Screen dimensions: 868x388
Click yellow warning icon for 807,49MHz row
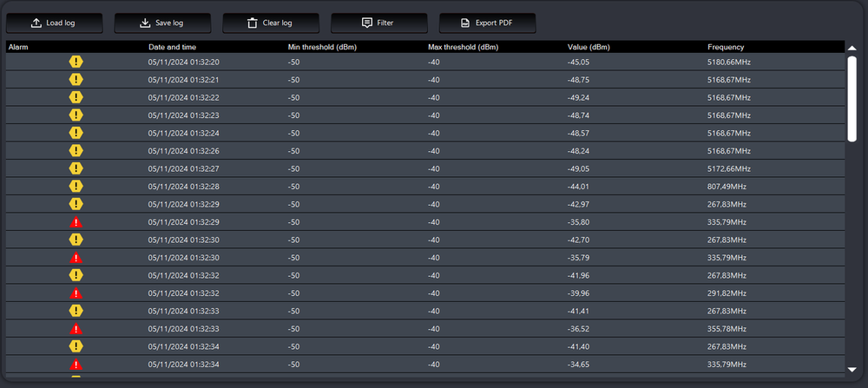tap(76, 187)
